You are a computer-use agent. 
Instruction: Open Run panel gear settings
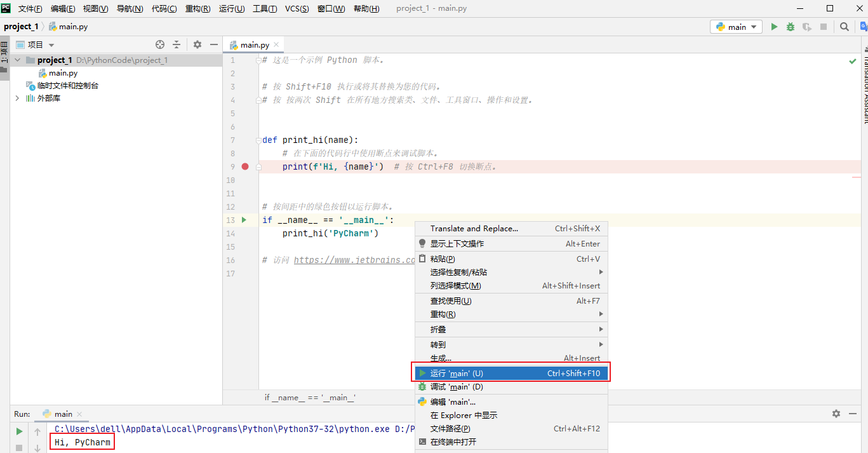tap(836, 414)
